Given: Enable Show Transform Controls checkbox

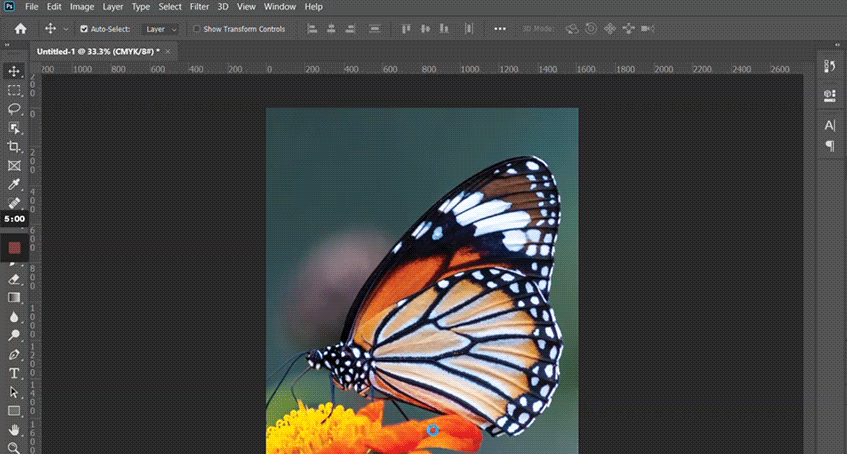Looking at the screenshot, I should click(x=197, y=29).
